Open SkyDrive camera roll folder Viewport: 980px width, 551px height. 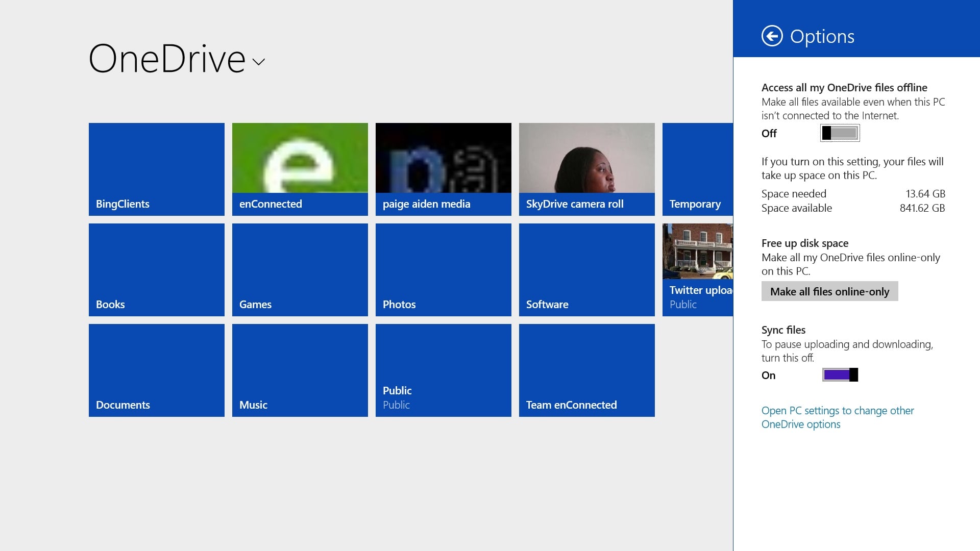[x=586, y=169]
